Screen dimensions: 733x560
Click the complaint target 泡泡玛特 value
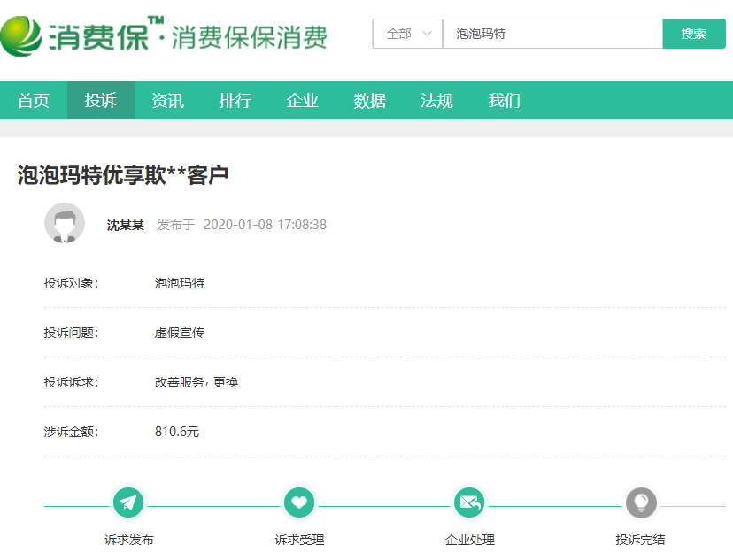click(x=180, y=283)
